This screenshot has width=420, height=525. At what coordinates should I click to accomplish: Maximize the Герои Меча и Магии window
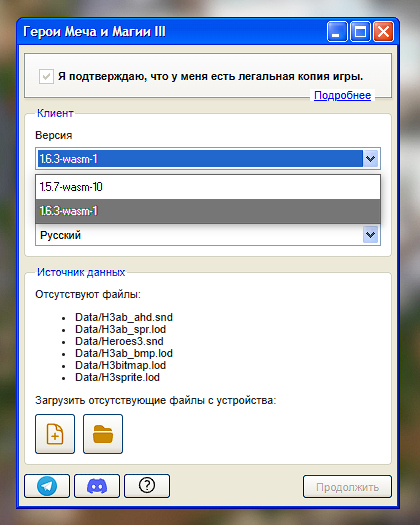(x=360, y=32)
